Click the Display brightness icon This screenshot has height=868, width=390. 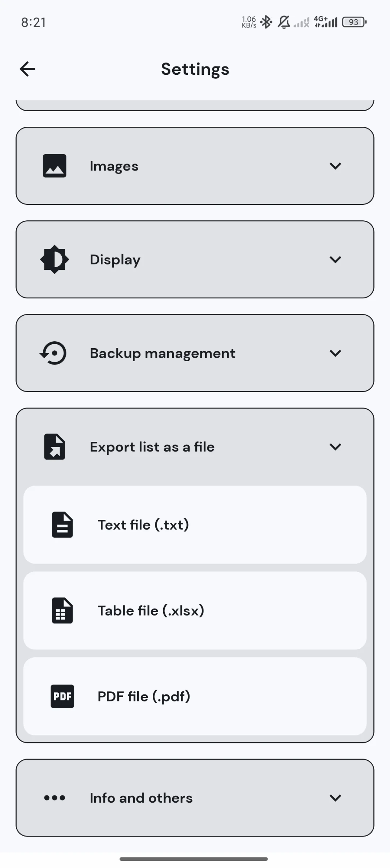click(55, 259)
